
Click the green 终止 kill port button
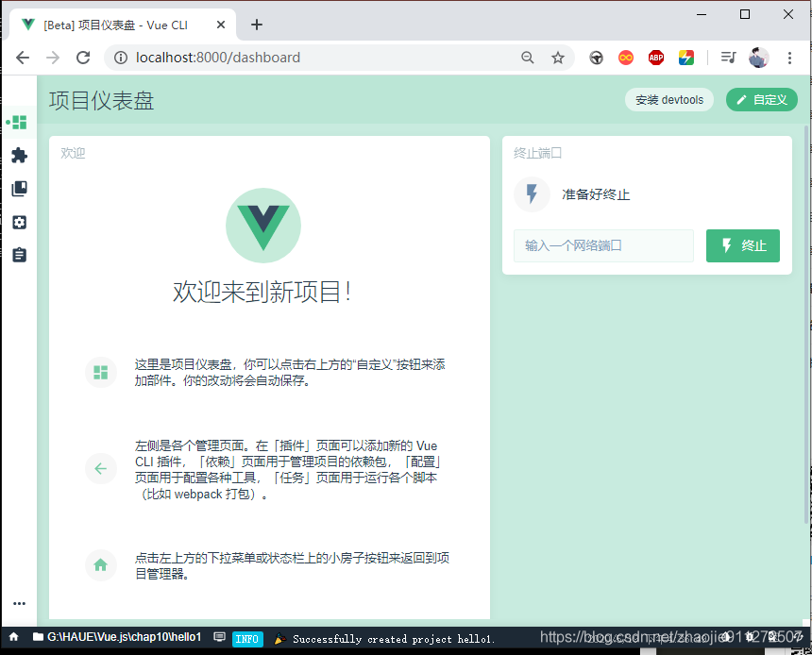point(743,245)
